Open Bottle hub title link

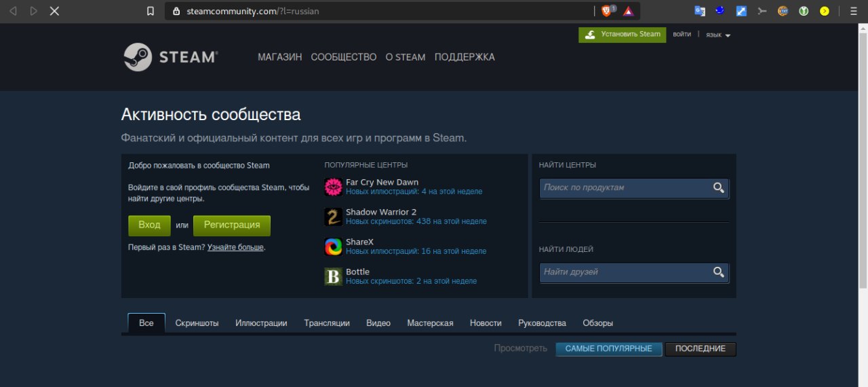357,272
